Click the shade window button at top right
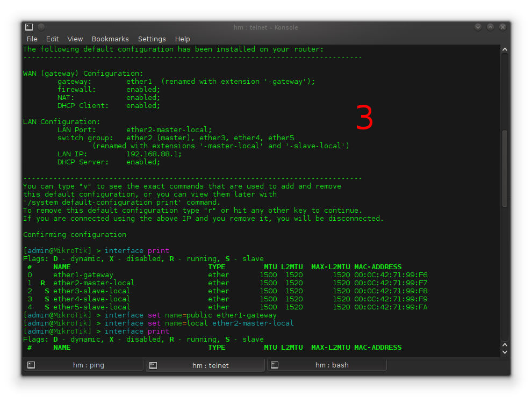The width and height of the screenshot is (532, 397). 477,26
